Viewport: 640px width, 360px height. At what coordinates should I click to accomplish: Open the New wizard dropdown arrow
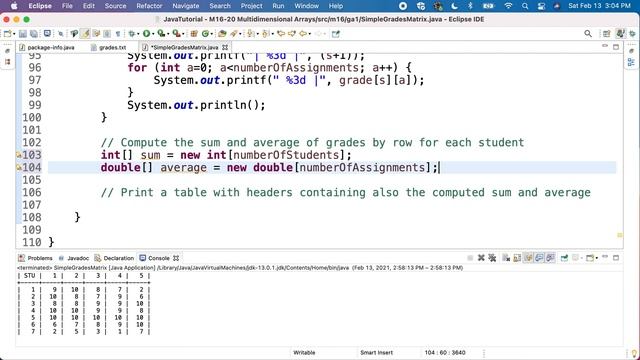(x=14, y=34)
